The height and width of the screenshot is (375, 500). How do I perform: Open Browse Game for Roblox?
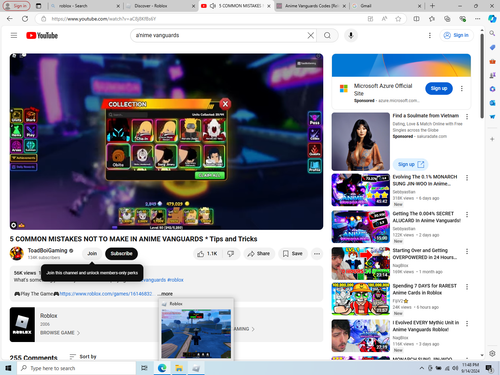60,333
